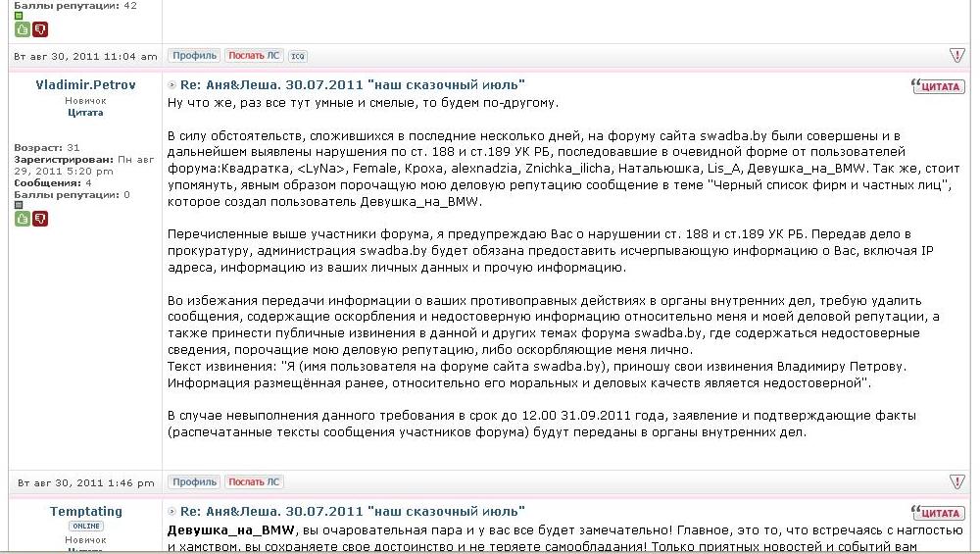Click thumbs-down icon under Vladimir.Petrov's reputation
The height and width of the screenshot is (554, 980).
coord(40,219)
